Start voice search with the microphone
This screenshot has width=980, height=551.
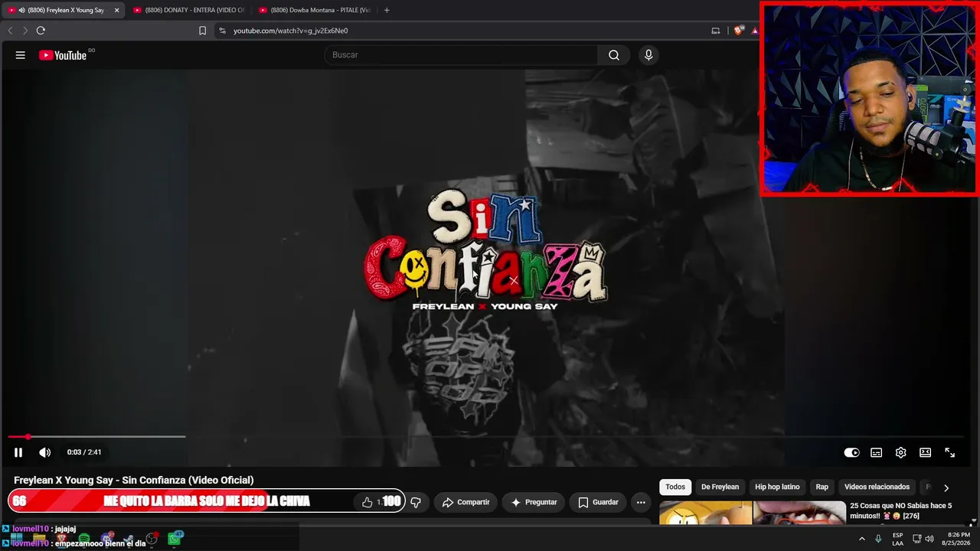click(x=648, y=55)
